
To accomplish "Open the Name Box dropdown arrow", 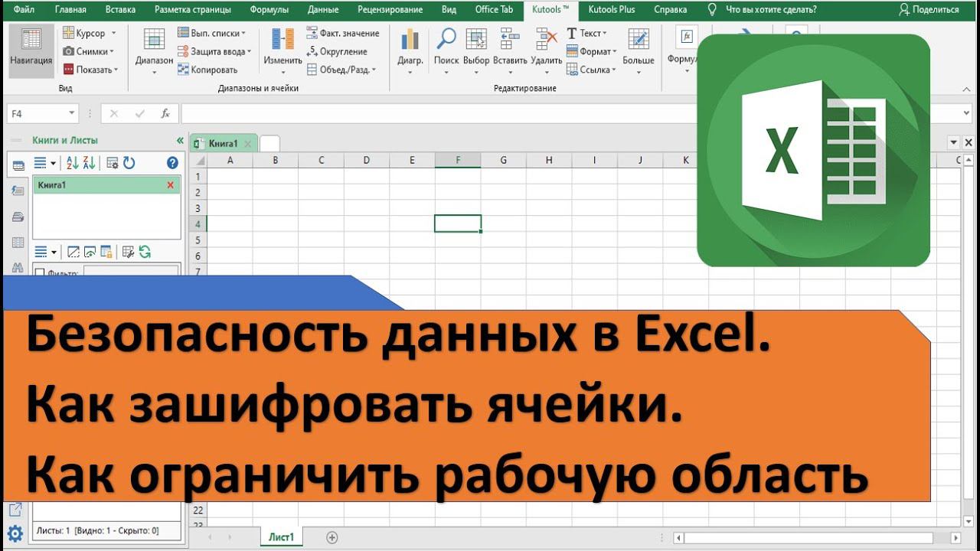I will pyautogui.click(x=72, y=113).
